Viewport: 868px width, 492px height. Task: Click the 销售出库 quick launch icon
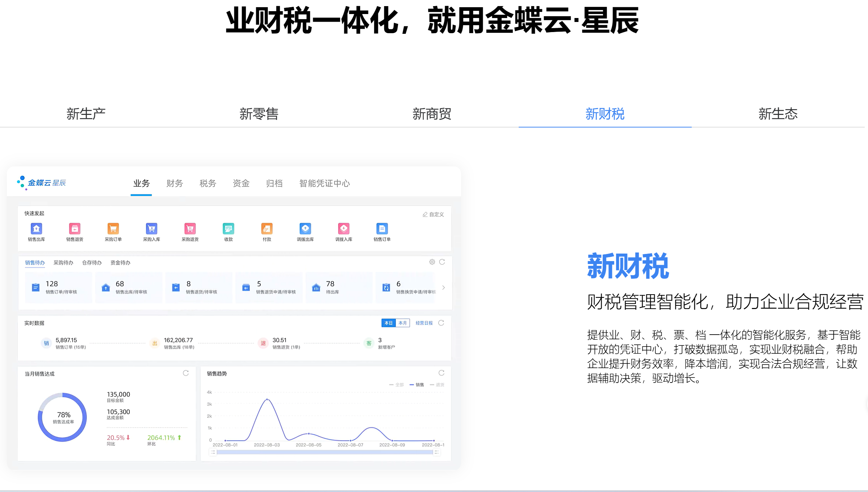[x=36, y=228]
